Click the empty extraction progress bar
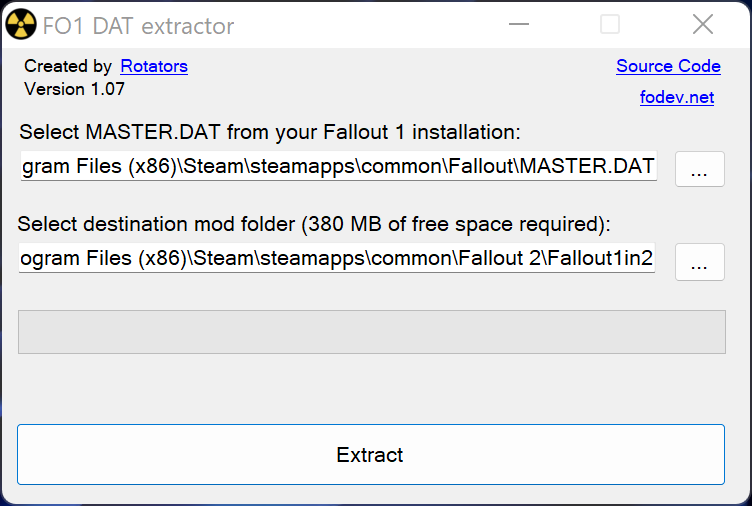This screenshot has height=506, width=752. pyautogui.click(x=371, y=331)
